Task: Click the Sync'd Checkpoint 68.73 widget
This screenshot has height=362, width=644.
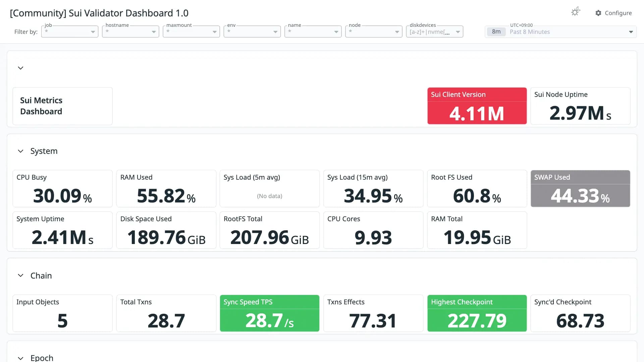Action: click(x=580, y=313)
